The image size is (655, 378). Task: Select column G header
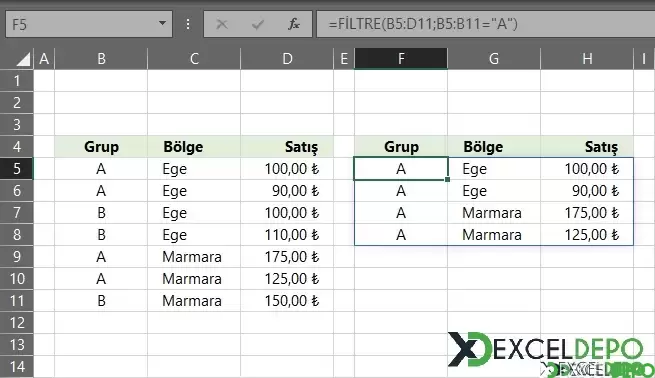click(x=494, y=59)
